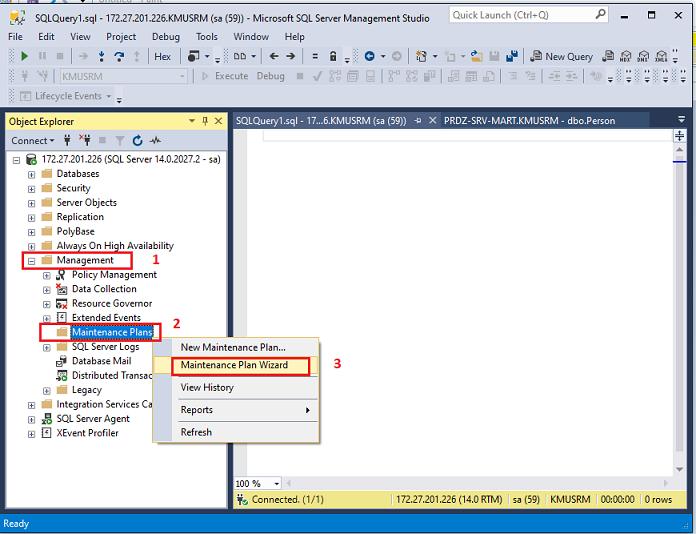Click the green Start debugging play icon

click(x=25, y=57)
